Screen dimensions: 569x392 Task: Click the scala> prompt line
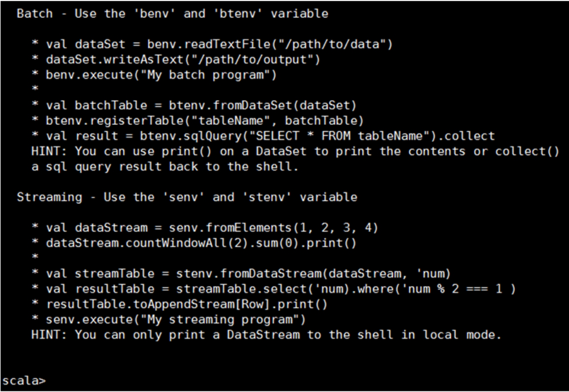[24, 381]
